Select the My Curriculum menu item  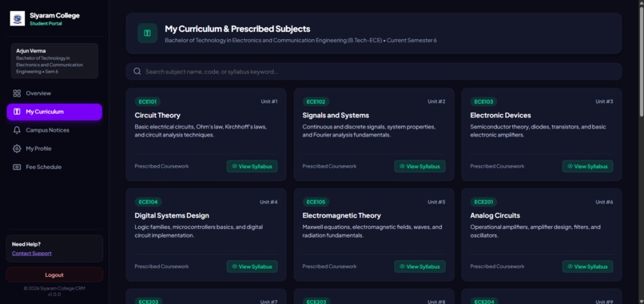click(54, 112)
